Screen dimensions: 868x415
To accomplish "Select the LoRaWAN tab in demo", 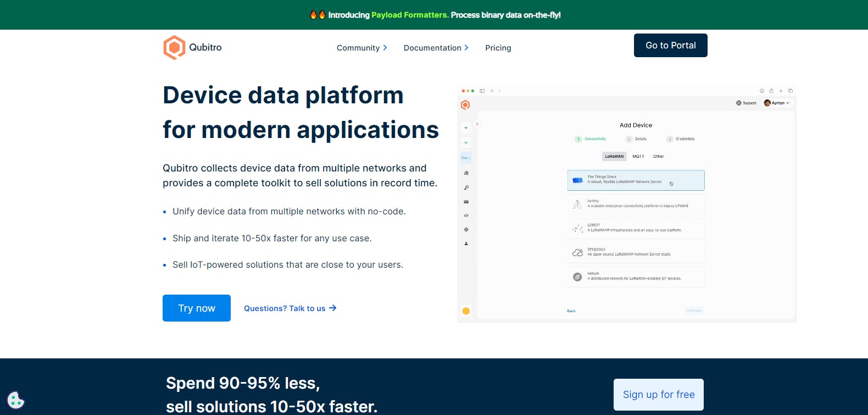I will click(x=614, y=156).
